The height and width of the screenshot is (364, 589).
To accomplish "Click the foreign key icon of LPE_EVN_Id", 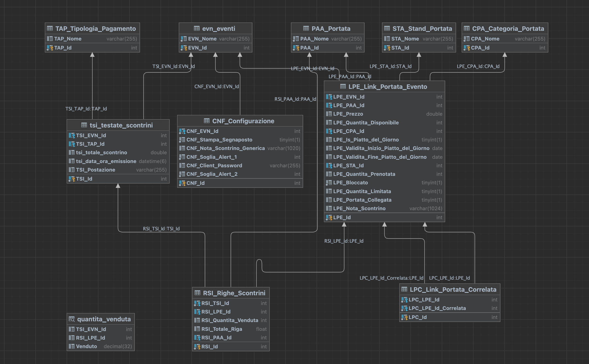I will pos(329,97).
